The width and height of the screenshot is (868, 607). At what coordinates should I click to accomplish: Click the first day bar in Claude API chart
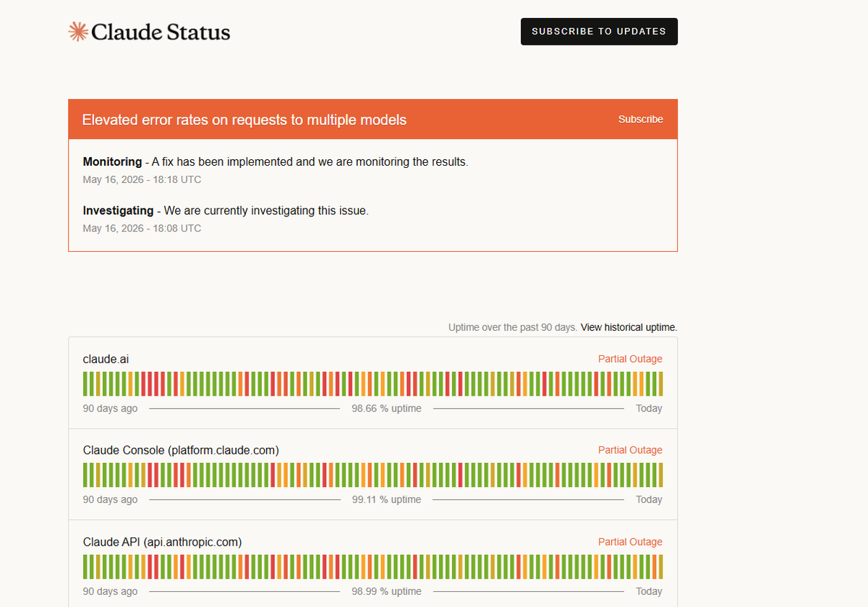pyautogui.click(x=85, y=566)
